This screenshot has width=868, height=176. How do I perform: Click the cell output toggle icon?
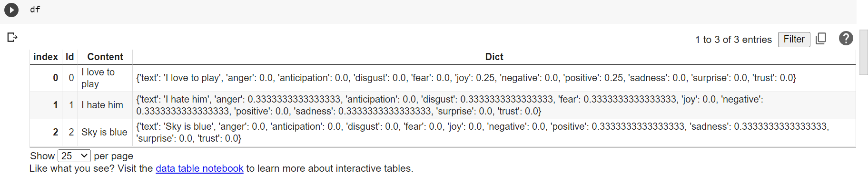pos(12,37)
